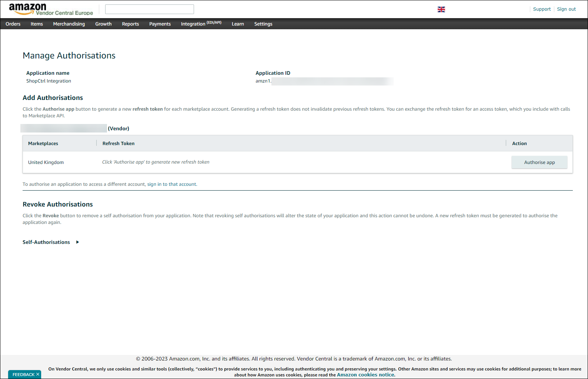The height and width of the screenshot is (379, 588).
Task: Open the Settings menu
Action: 263,24
